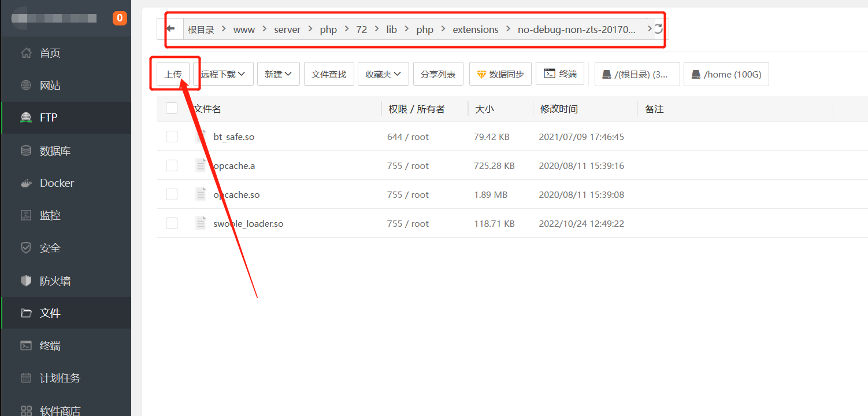
Task: Open the /(根目录) disk shortcut
Action: 637,74
